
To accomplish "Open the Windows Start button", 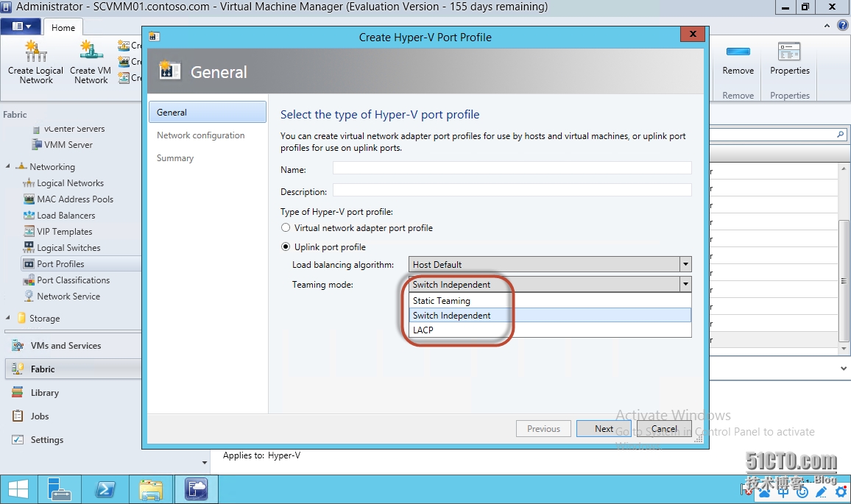I will click(18, 489).
